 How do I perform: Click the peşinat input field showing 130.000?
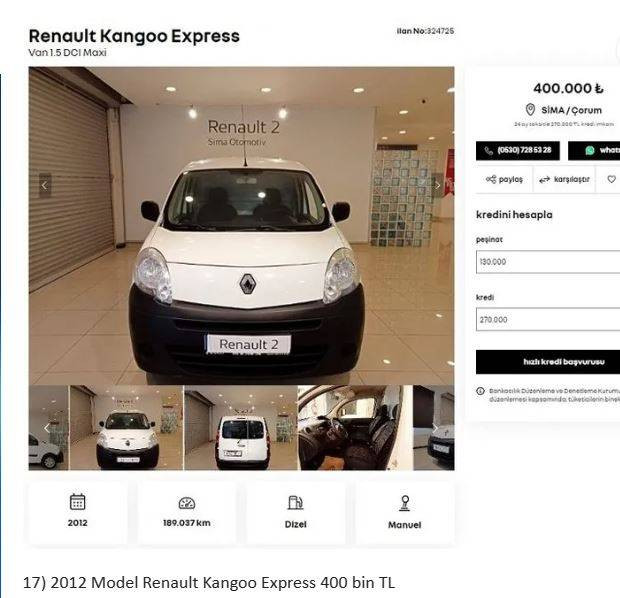tap(548, 262)
